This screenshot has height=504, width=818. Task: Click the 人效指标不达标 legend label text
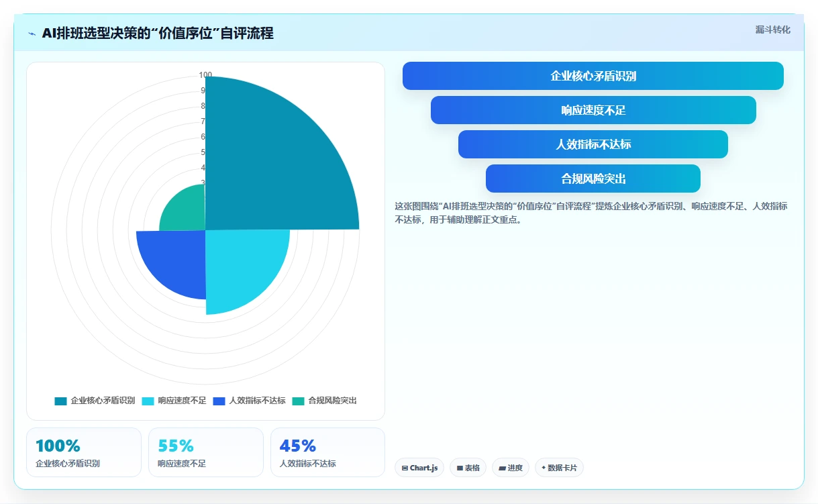[257, 401]
